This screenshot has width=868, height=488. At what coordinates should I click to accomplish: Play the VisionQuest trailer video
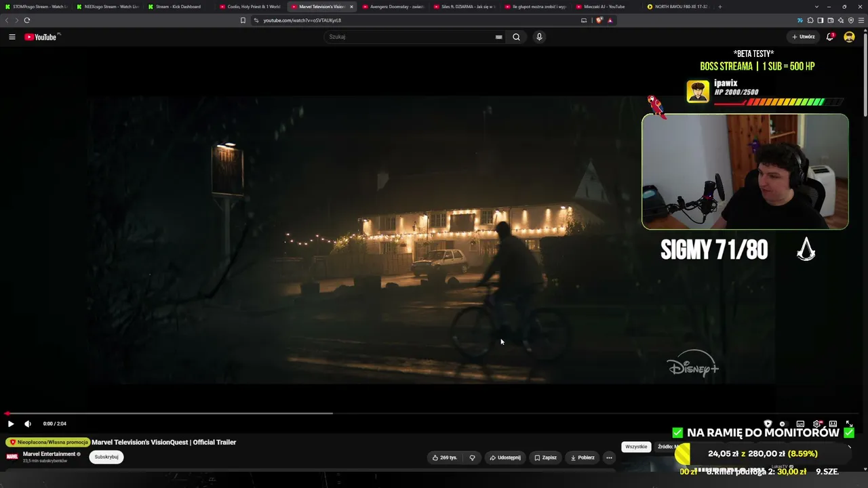click(x=11, y=424)
